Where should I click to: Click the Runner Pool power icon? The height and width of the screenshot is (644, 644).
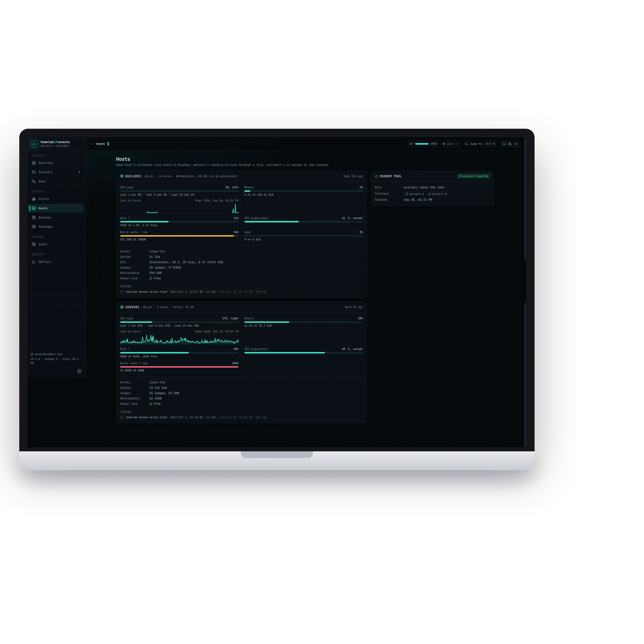[376, 176]
